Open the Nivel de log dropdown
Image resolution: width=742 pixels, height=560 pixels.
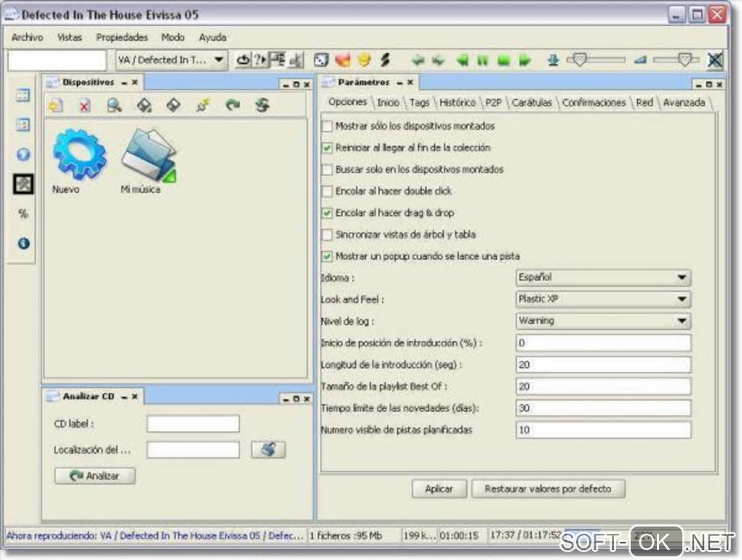tap(603, 321)
